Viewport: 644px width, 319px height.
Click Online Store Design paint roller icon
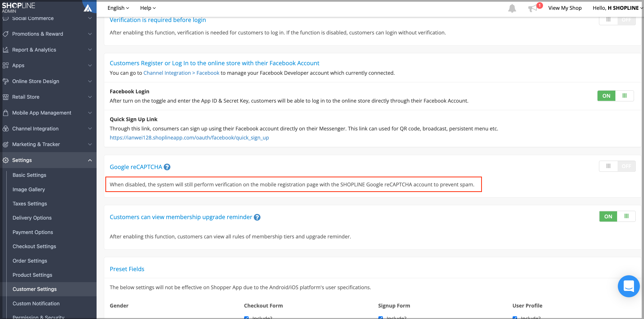(5, 81)
